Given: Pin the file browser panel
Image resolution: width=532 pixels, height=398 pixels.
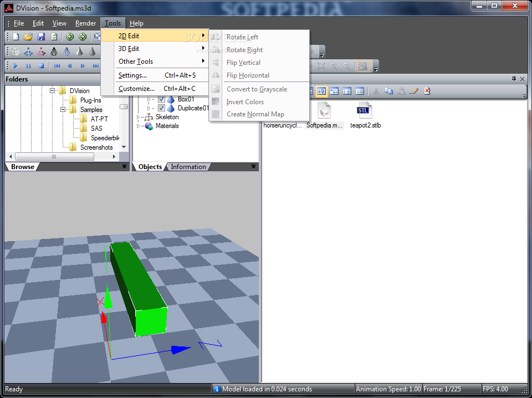Looking at the screenshot, I should pos(514,79).
